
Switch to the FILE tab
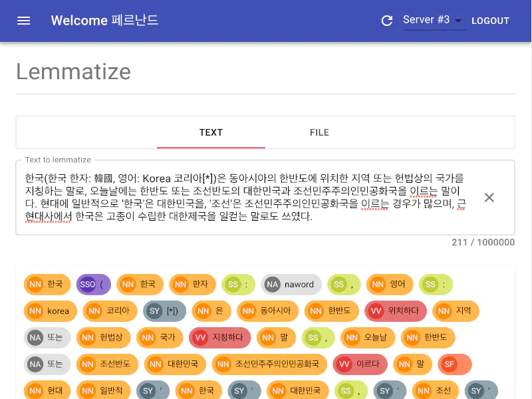click(x=319, y=132)
